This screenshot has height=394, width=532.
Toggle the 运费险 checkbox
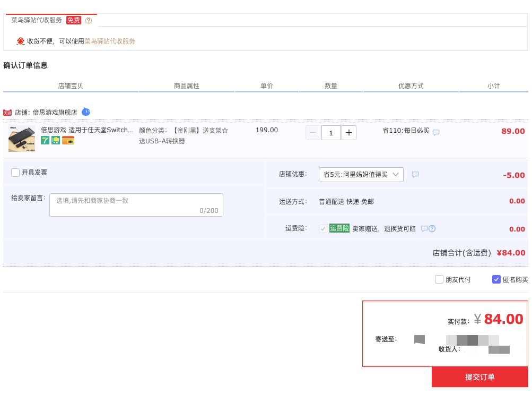(323, 228)
